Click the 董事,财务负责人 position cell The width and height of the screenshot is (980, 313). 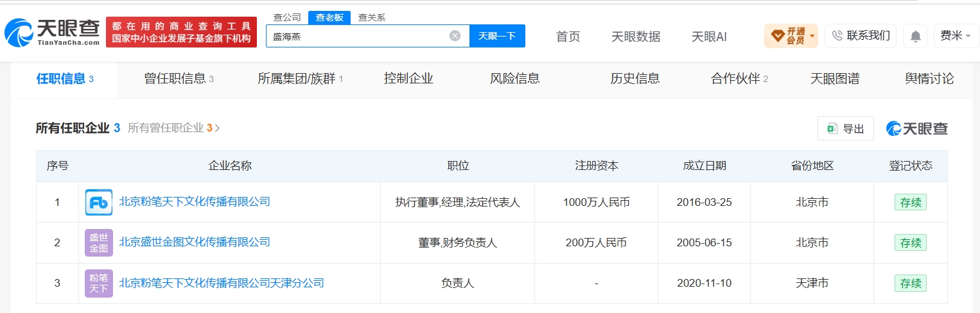click(458, 243)
